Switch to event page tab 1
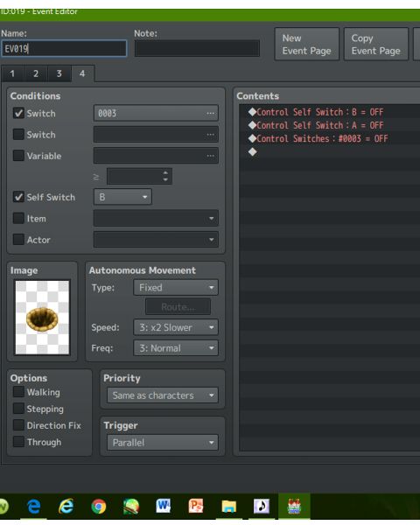This screenshot has width=420, height=525. 12,73
